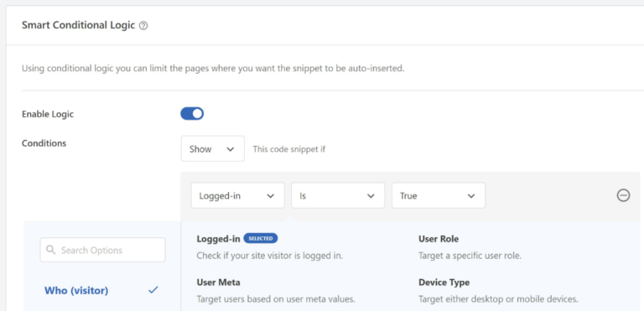Select the Who (visitor) category
This screenshot has height=311, width=644.
(76, 290)
